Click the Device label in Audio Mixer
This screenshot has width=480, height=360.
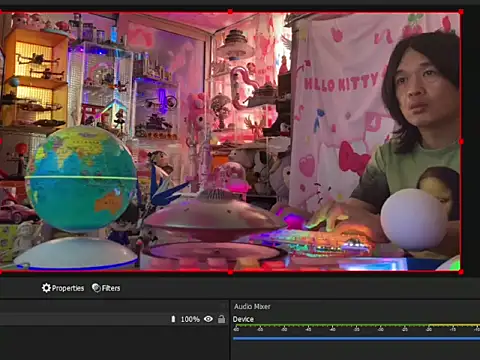point(243,319)
